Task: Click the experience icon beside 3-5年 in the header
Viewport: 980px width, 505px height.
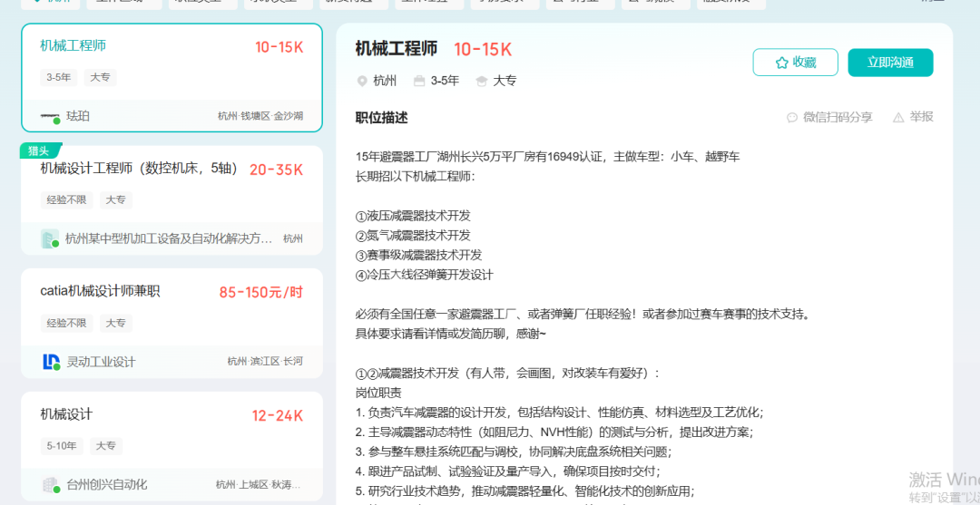Action: (x=418, y=81)
